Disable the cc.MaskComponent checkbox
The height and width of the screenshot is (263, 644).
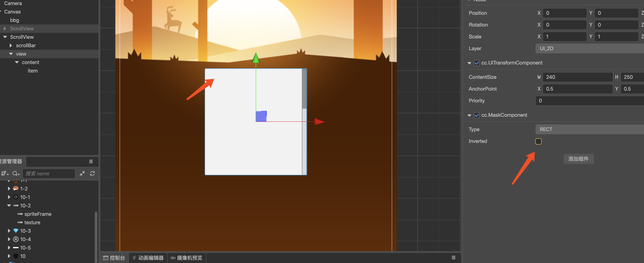point(477,115)
